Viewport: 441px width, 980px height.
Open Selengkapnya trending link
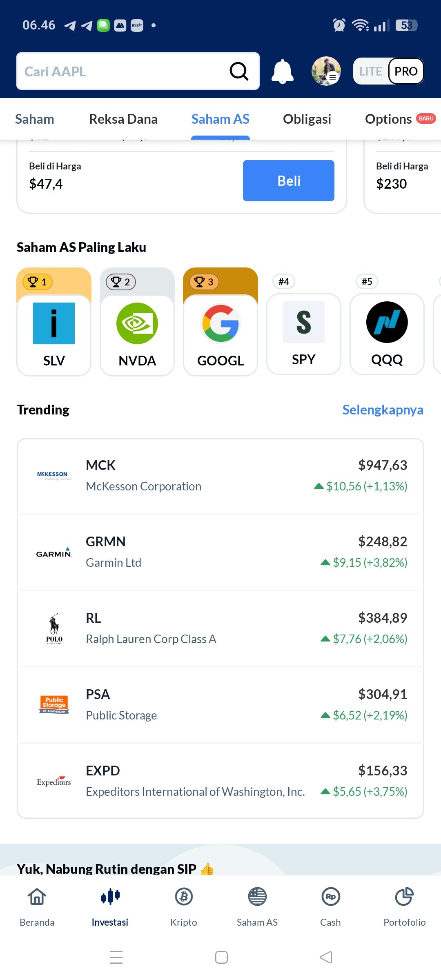click(x=383, y=410)
